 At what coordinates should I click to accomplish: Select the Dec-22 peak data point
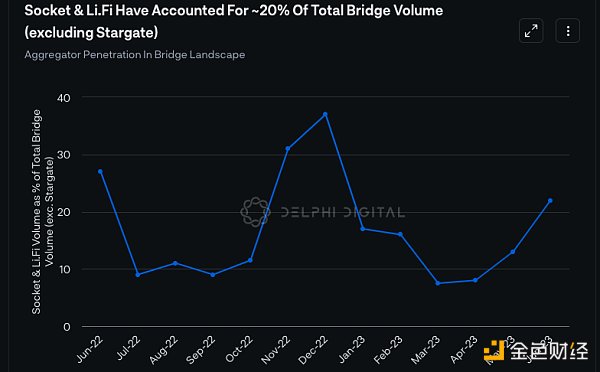[325, 114]
